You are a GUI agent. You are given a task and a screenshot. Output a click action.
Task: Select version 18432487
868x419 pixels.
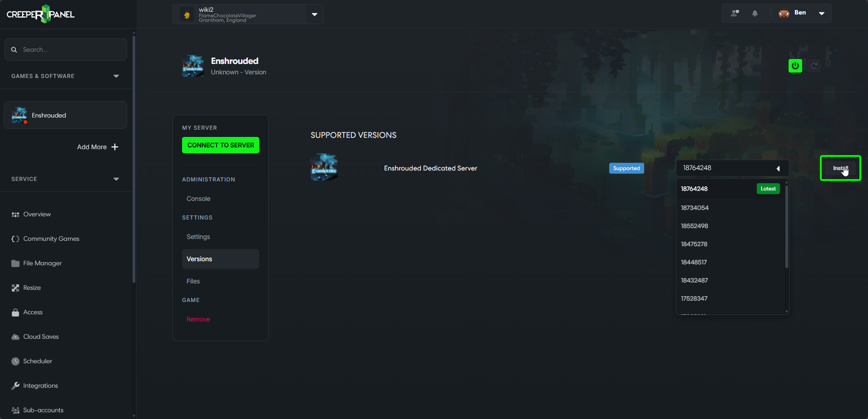(x=730, y=280)
